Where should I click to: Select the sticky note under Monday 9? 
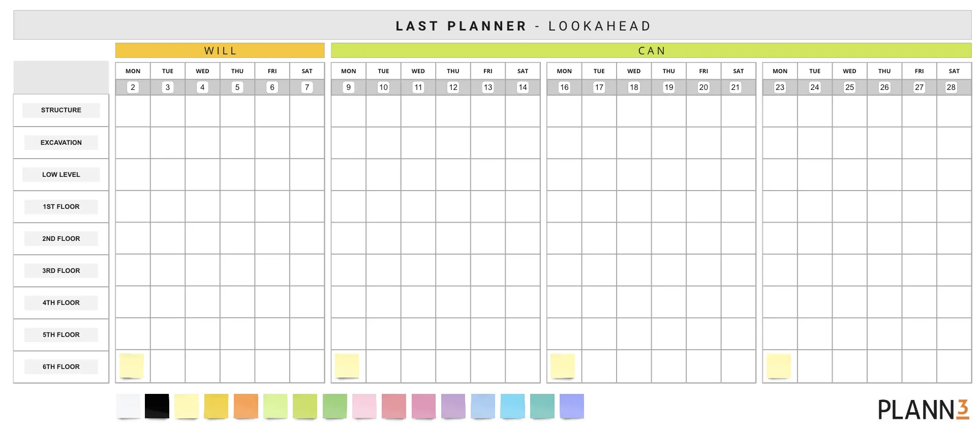point(347,365)
